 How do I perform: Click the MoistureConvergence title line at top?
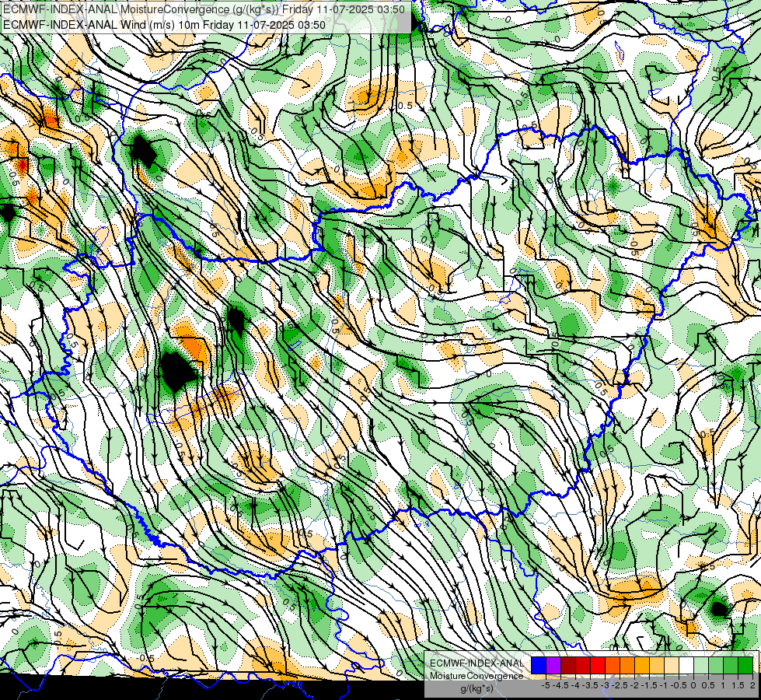(x=204, y=9)
